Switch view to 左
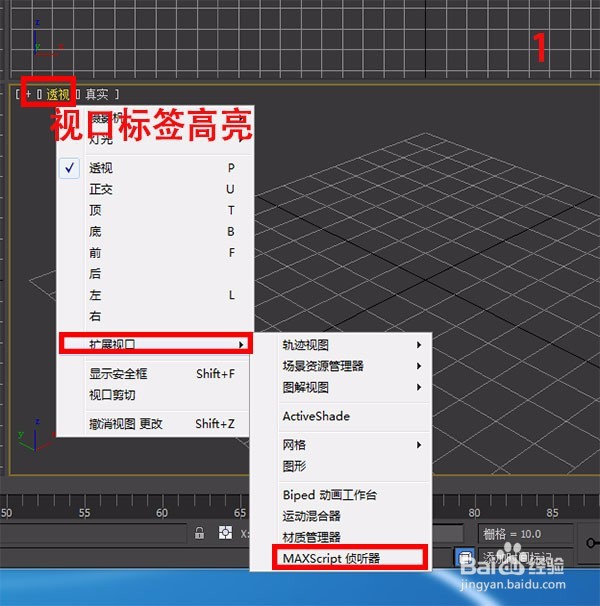Screen dimensions: 600x606 [x=155, y=295]
